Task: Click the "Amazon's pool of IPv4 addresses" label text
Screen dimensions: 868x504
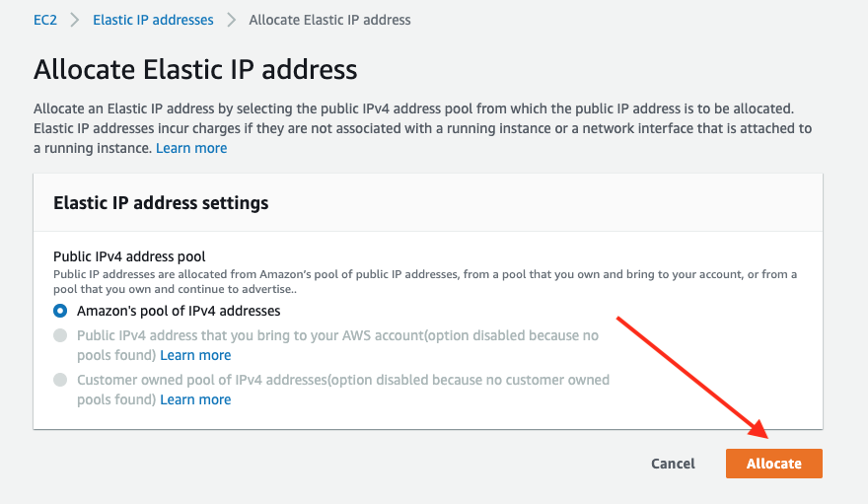Action: tap(179, 311)
